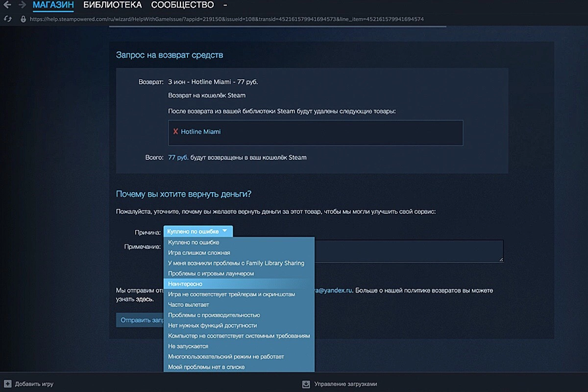Click the plus icon beside Добавить игру

point(7,384)
